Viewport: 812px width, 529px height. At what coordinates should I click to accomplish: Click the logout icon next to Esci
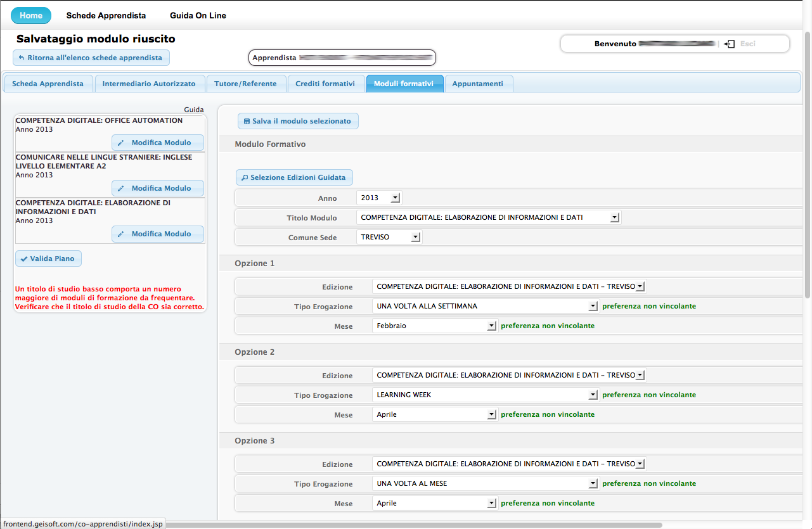730,44
